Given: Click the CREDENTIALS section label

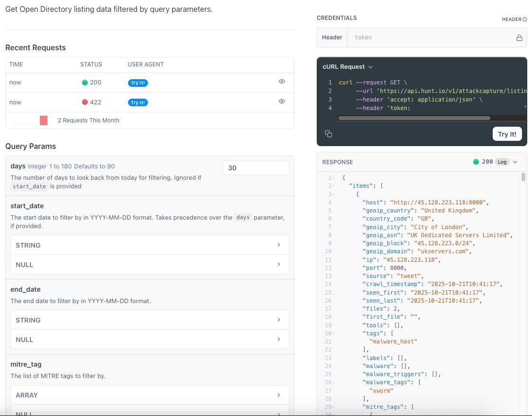Looking at the screenshot, I should 337,18.
